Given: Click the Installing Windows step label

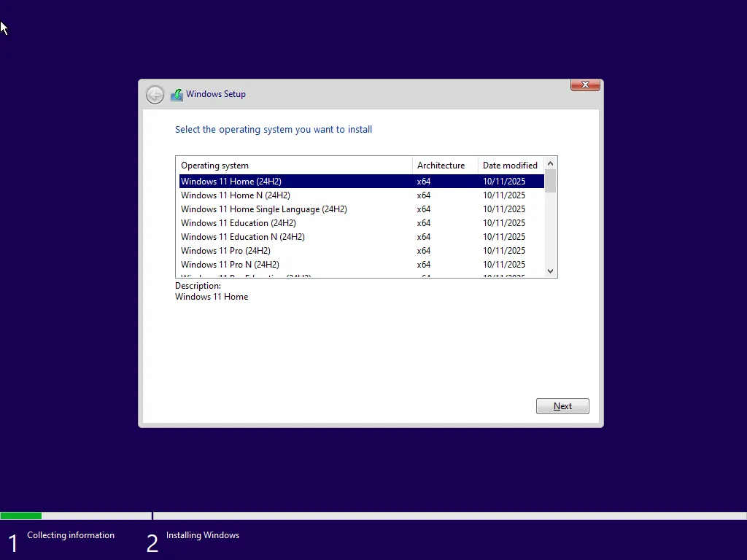Looking at the screenshot, I should click(x=202, y=535).
